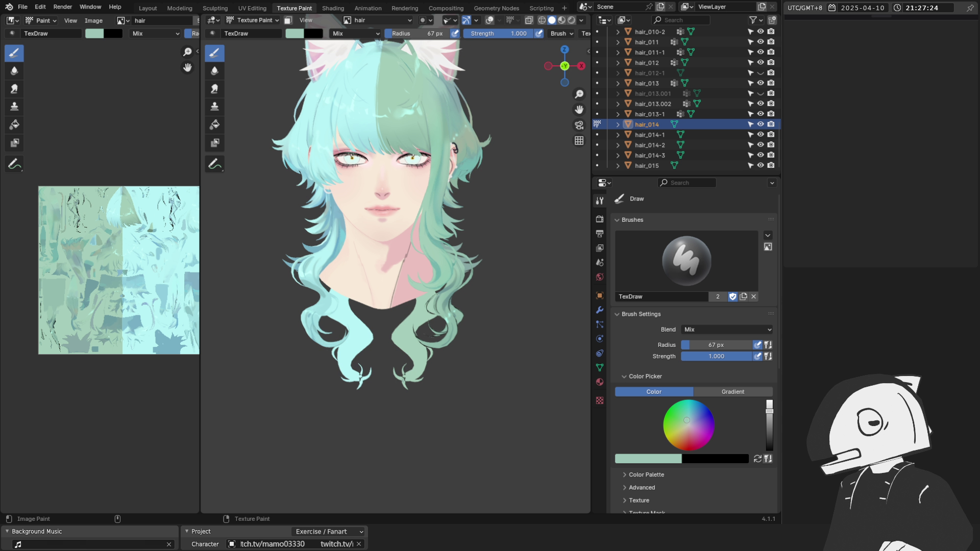Click the pan hand icon in 3D viewport
Image resolution: width=980 pixels, height=551 pixels.
pos(579,110)
